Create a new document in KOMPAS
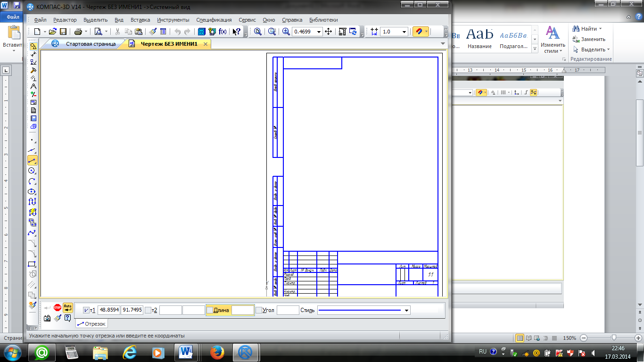The width and height of the screenshot is (644, 362). tap(38, 32)
